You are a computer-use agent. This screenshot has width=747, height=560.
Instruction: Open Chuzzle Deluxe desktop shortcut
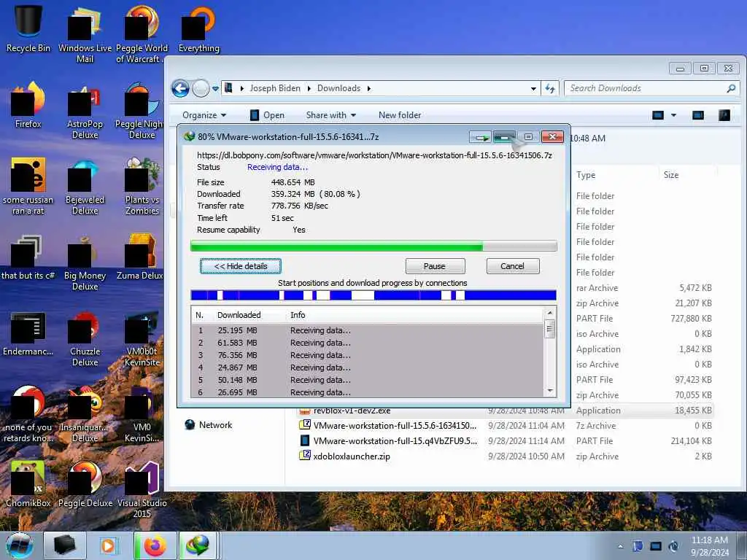[85, 339]
